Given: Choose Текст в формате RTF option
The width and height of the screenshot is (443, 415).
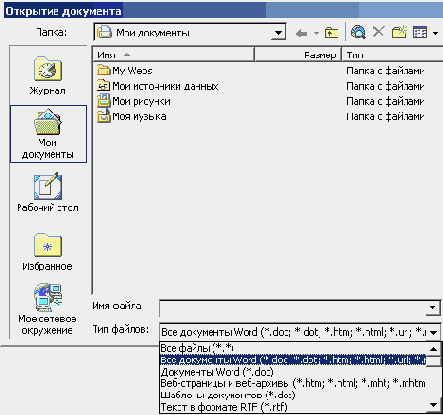Looking at the screenshot, I should pyautogui.click(x=293, y=407).
